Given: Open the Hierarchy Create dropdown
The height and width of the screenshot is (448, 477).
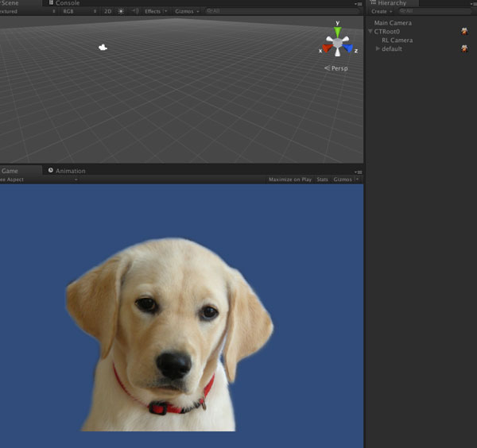Looking at the screenshot, I should point(382,12).
